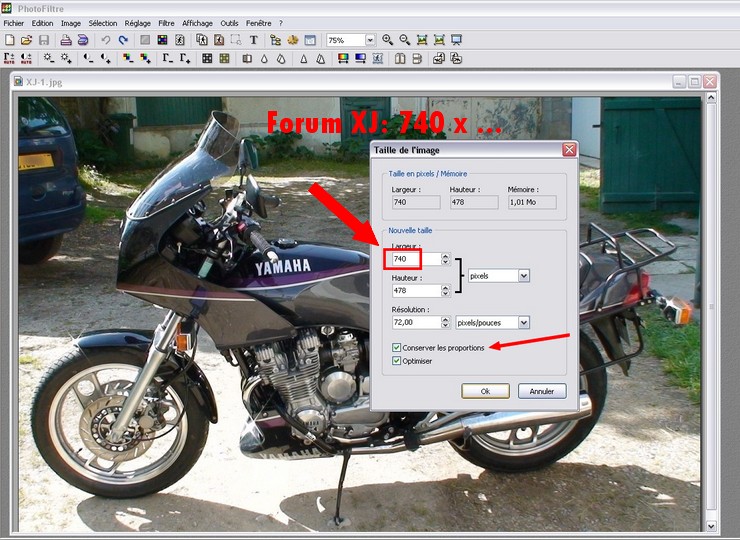Create a new image with the New icon

(9, 40)
